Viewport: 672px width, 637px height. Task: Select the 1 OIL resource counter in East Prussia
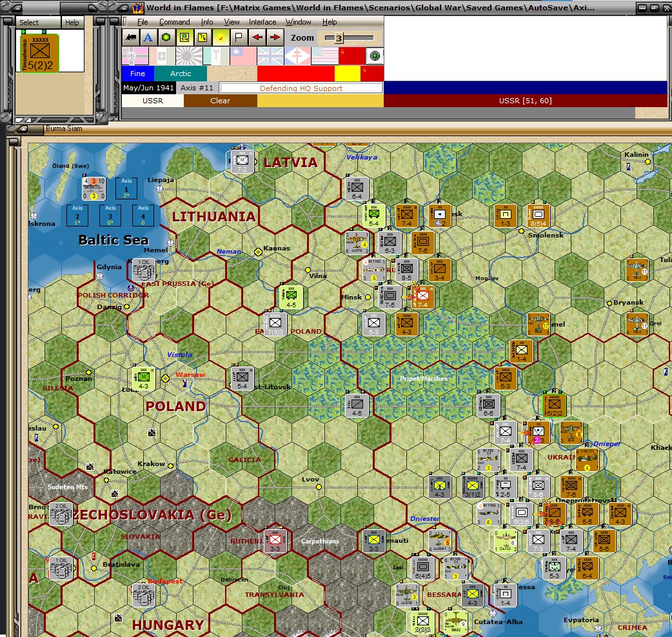click(144, 269)
